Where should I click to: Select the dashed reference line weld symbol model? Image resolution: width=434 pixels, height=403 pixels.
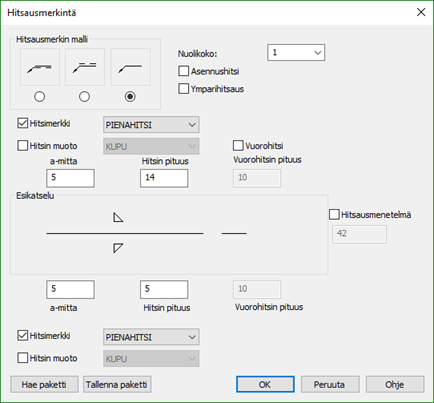(85, 67)
